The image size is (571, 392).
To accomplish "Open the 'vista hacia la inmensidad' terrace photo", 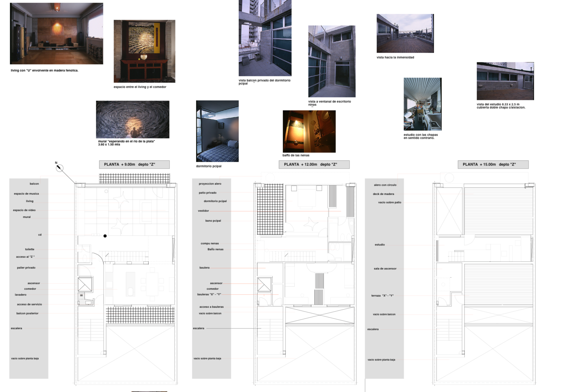I will tap(405, 33).
